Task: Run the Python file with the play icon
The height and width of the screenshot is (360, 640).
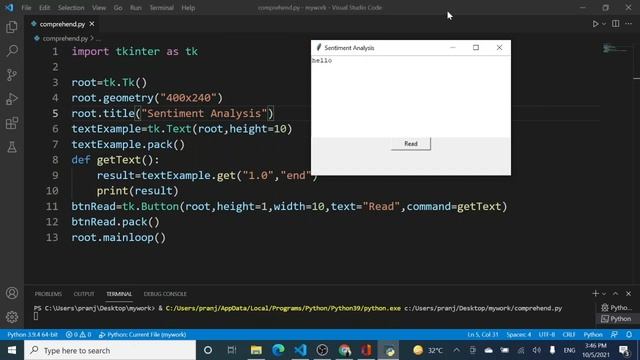Action: 596,24
